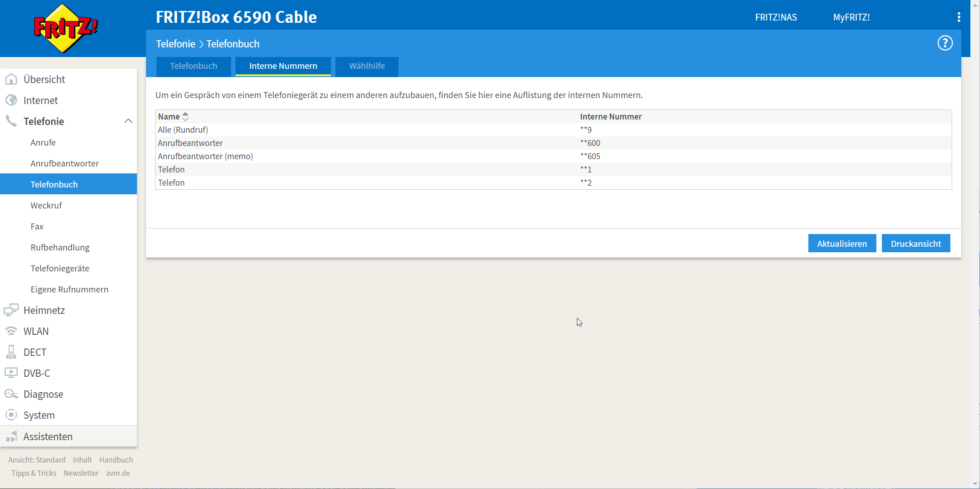Switch to the Telefonbuch tab
Viewport: 980px width, 489px height.
194,66
